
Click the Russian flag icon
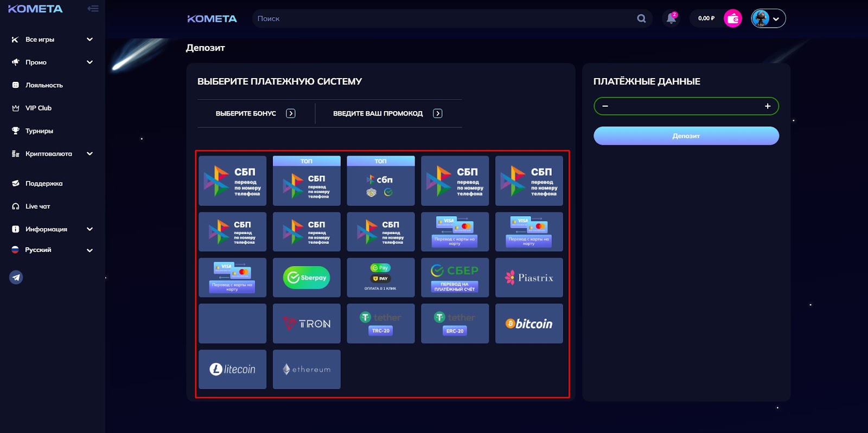(x=15, y=250)
